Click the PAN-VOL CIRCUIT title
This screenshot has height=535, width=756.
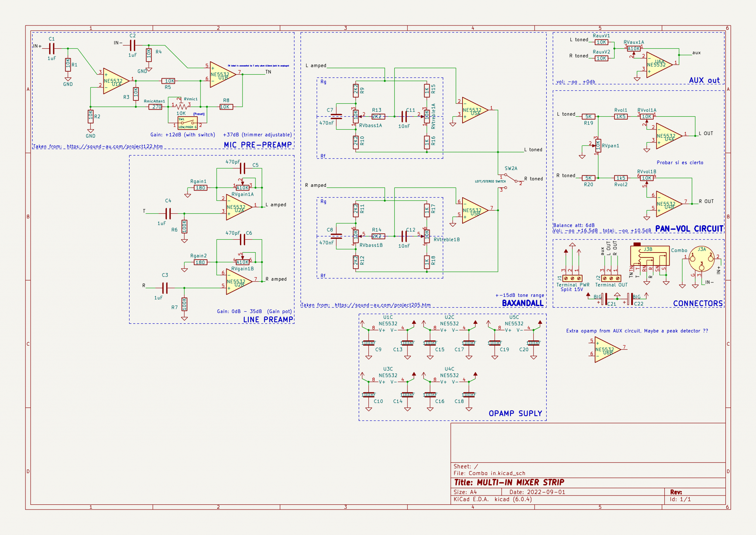[x=689, y=229]
